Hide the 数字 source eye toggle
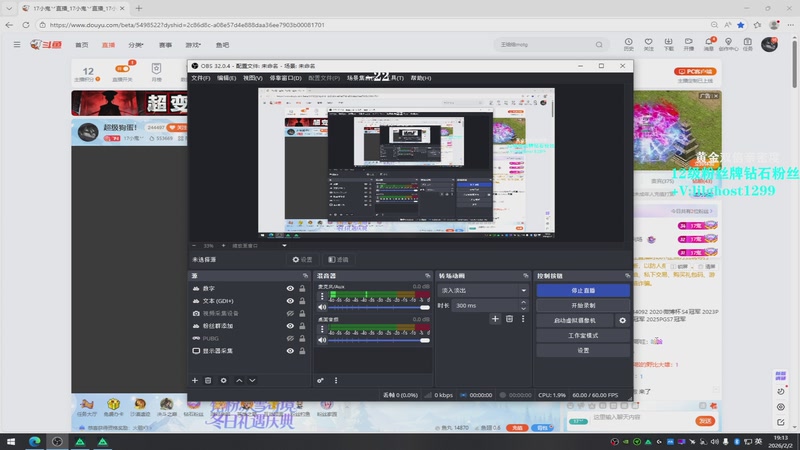Image resolution: width=800 pixels, height=450 pixels. click(290, 288)
